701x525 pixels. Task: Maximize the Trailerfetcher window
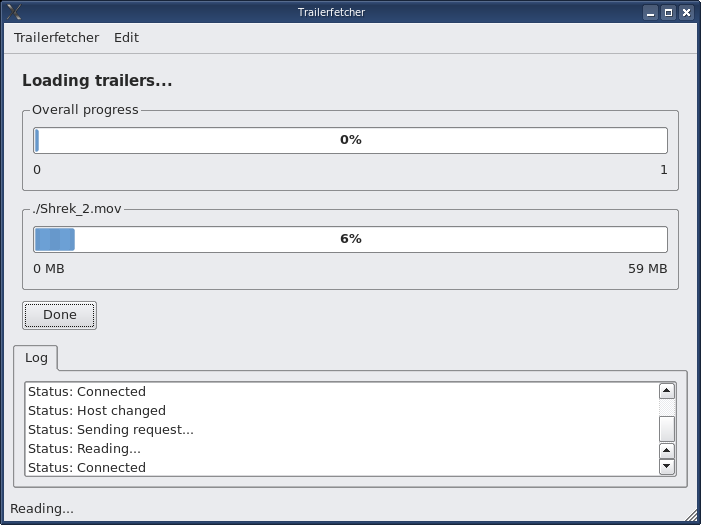[x=668, y=13]
